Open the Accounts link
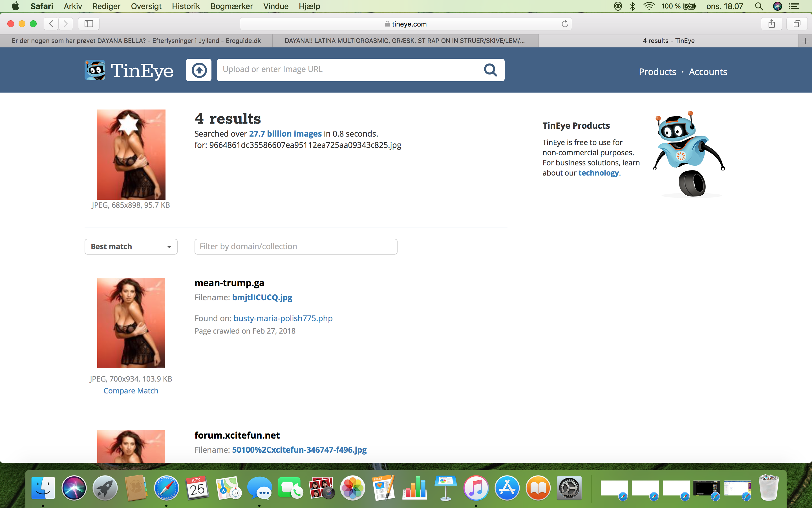Viewport: 812px width, 508px height. coord(708,72)
